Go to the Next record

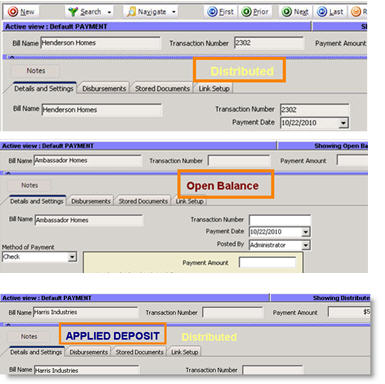coord(295,12)
